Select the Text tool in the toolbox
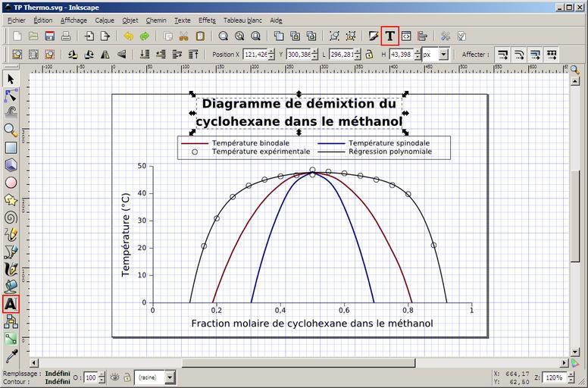Image resolution: width=588 pixels, height=388 pixels. click(x=11, y=304)
